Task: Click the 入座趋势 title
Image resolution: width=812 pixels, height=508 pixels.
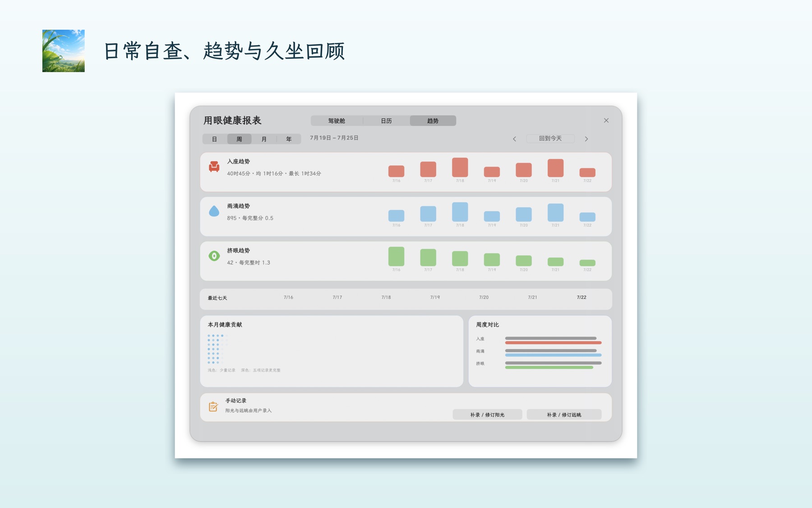Action: coord(239,161)
